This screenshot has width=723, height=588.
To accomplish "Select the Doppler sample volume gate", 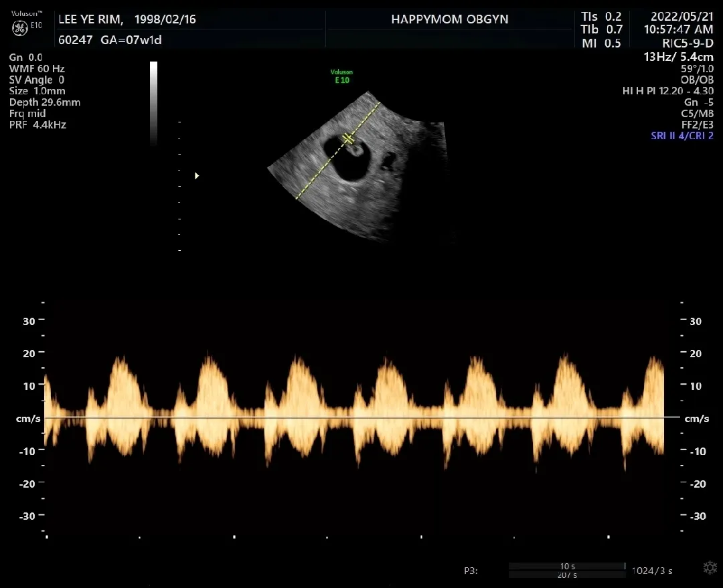I will pyautogui.click(x=347, y=138).
